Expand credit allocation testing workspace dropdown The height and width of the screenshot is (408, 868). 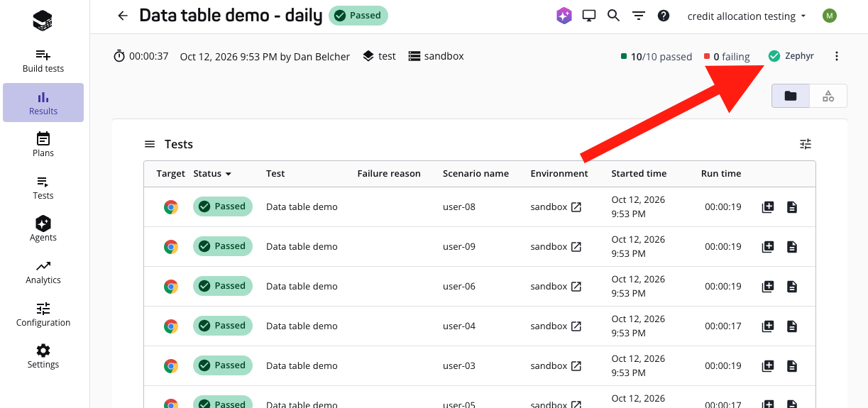pyautogui.click(x=747, y=16)
